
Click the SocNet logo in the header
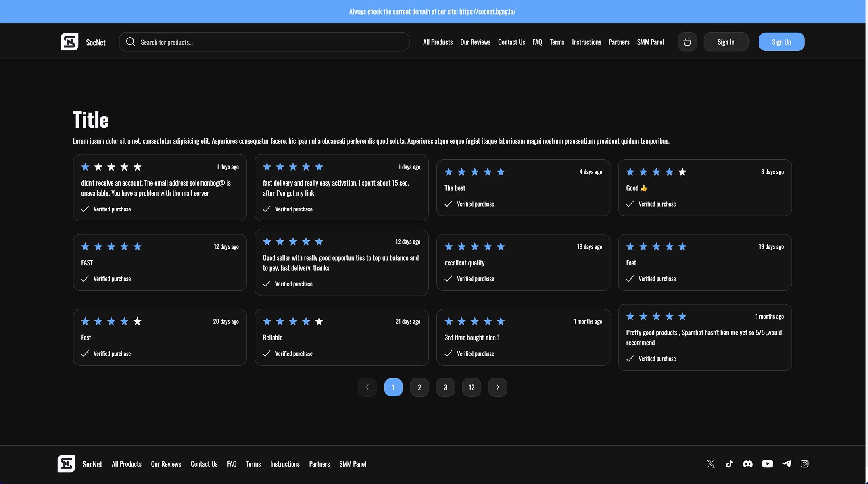(69, 42)
